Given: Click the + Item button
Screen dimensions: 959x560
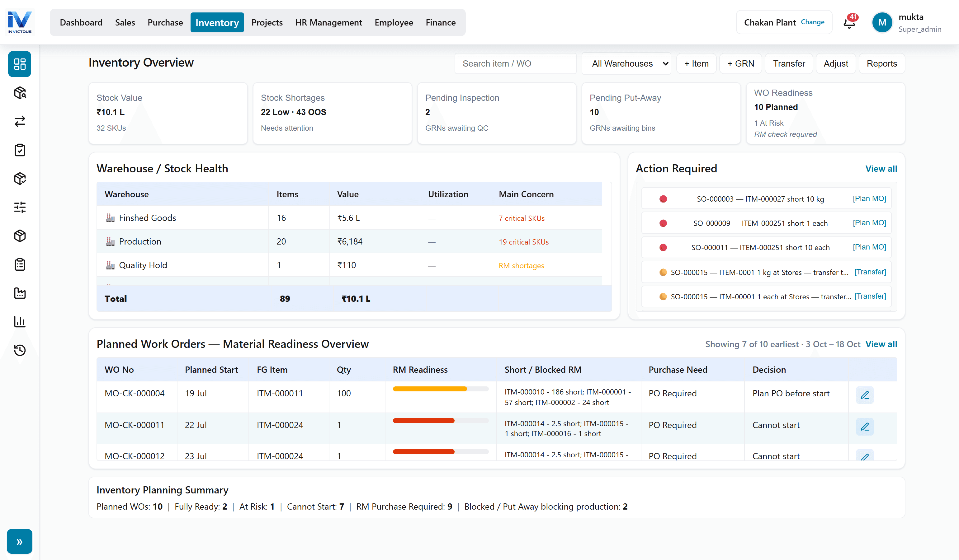Looking at the screenshot, I should pos(696,63).
